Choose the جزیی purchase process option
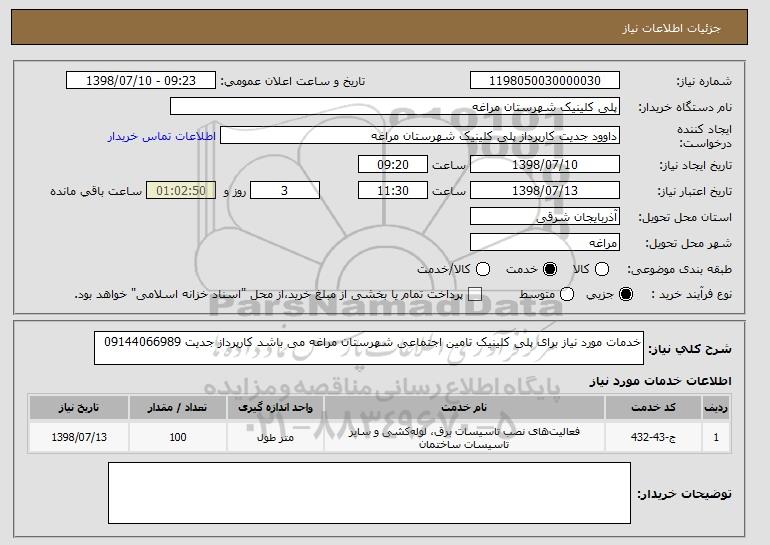Viewport: 770px width, 545px height. pyautogui.click(x=626, y=295)
